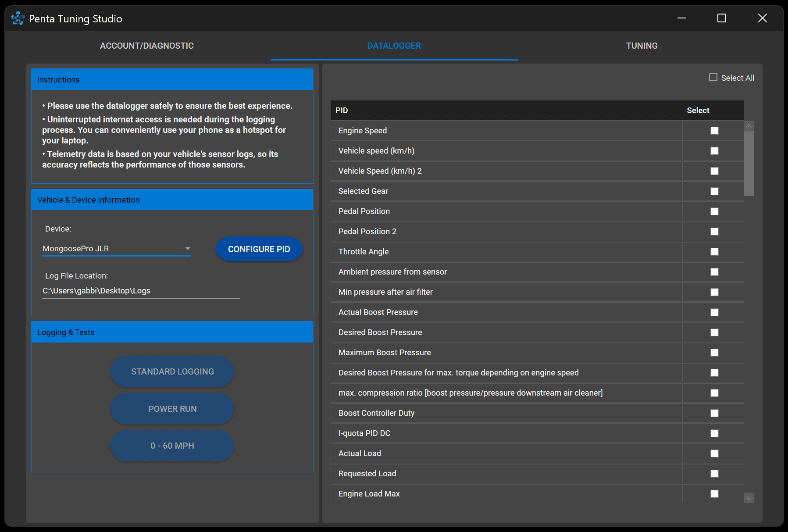
Task: Check the Requested Load PID
Action: 714,474
